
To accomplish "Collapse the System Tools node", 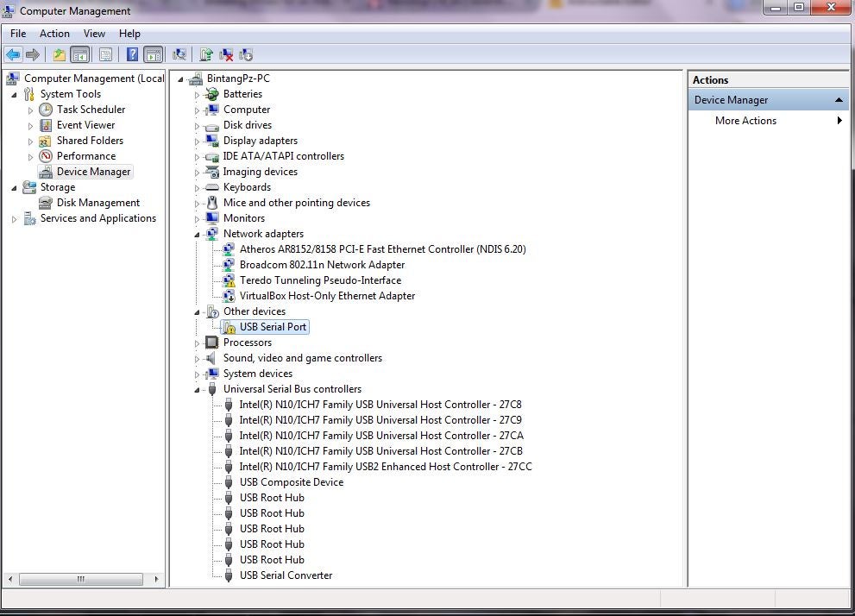I will pyautogui.click(x=14, y=95).
